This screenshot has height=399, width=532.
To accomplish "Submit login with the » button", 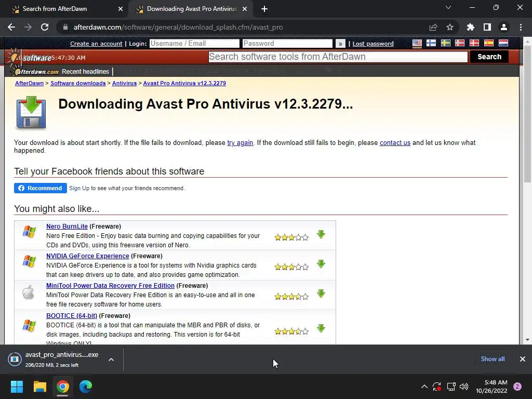I will [340, 44].
